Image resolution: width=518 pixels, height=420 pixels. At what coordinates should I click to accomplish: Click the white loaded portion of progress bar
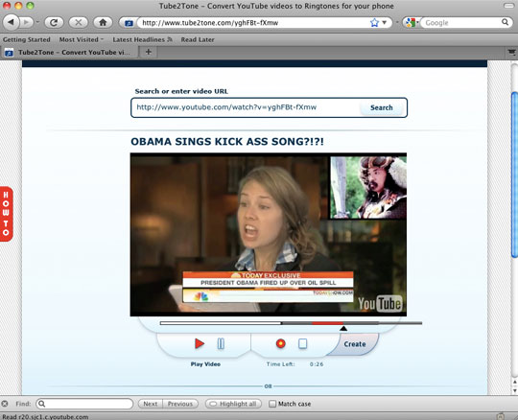[221, 323]
